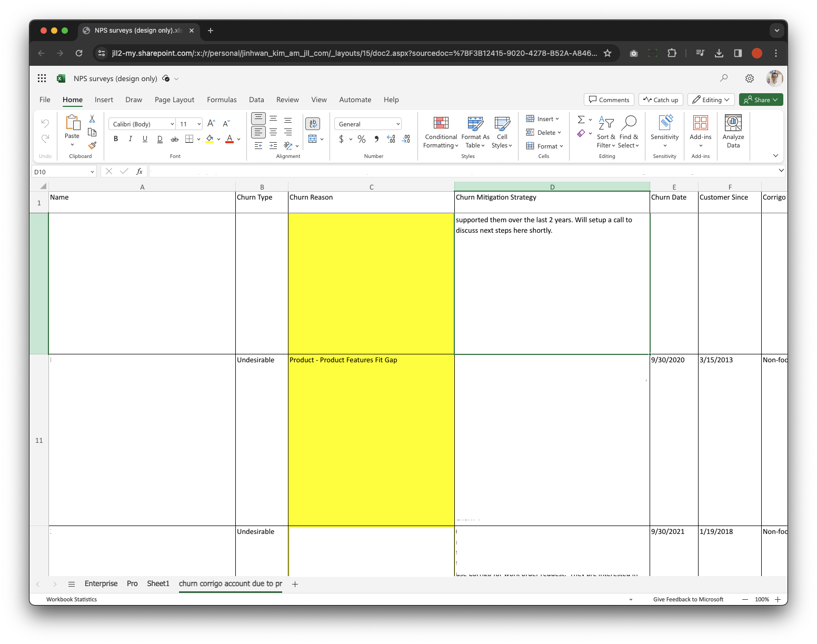This screenshot has height=644, width=817.
Task: Toggle Wrap Text button
Action: (313, 124)
